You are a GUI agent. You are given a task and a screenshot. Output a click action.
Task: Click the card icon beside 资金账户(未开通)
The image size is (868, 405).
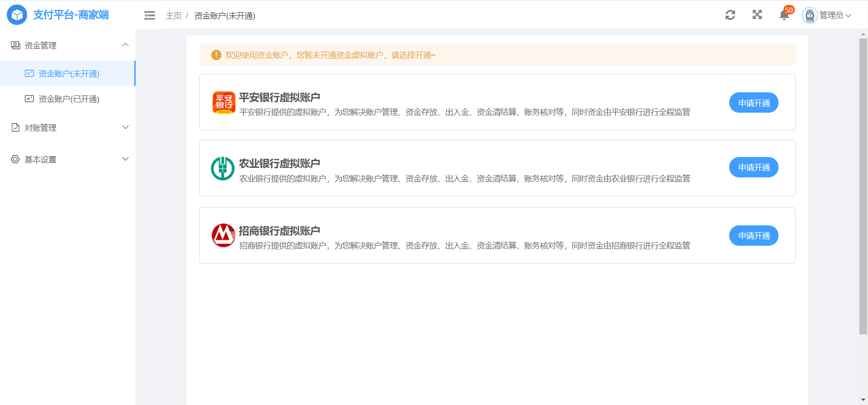[x=29, y=73]
